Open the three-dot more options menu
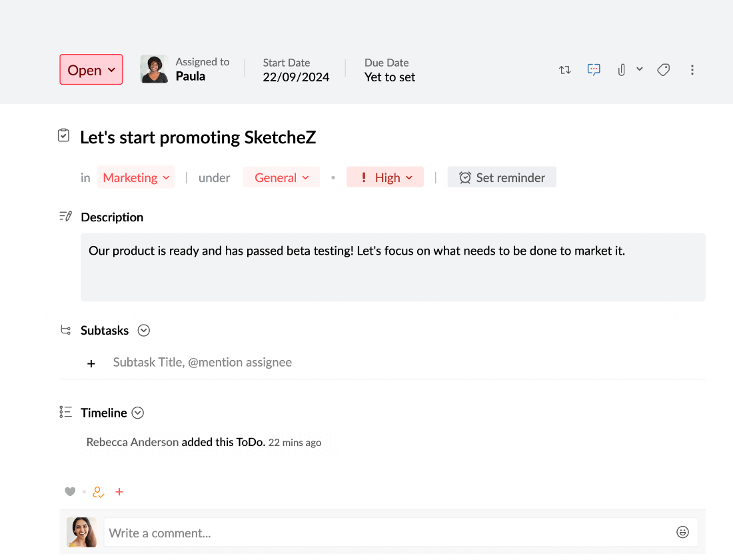 [692, 70]
